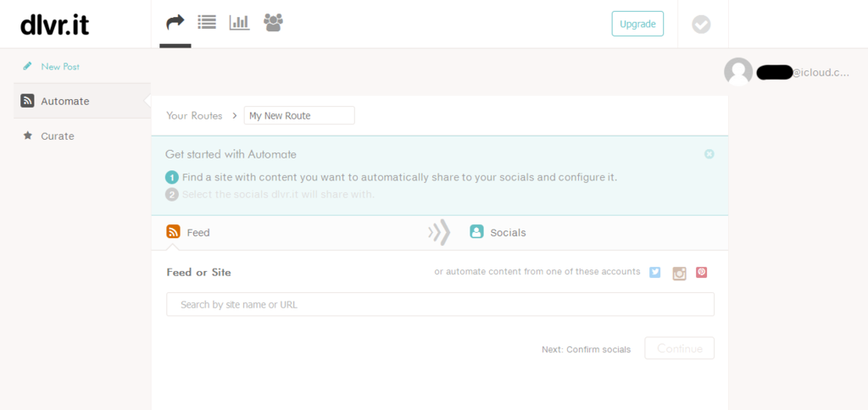Screen dimensions: 868x410
Task: Select Automate in the sidebar
Action: (65, 101)
